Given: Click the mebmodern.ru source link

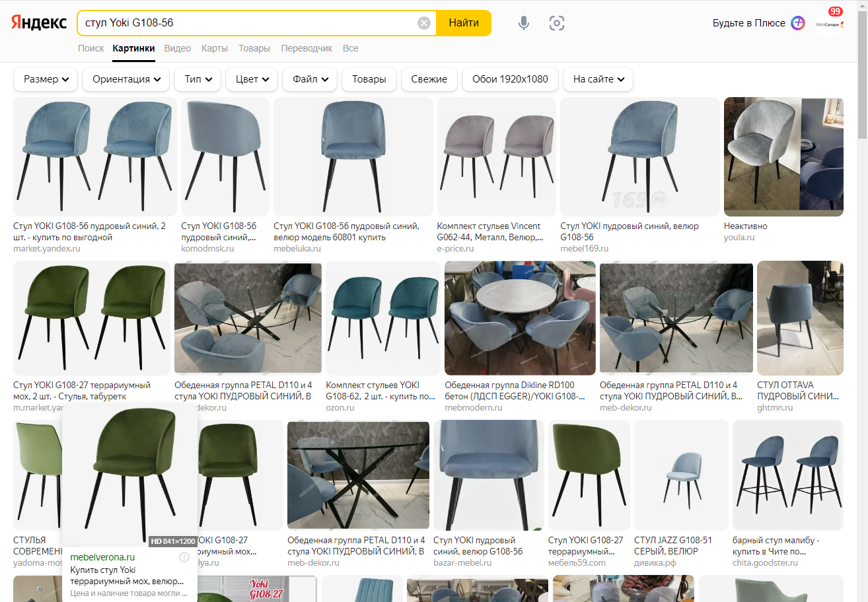Looking at the screenshot, I should click(x=474, y=408).
